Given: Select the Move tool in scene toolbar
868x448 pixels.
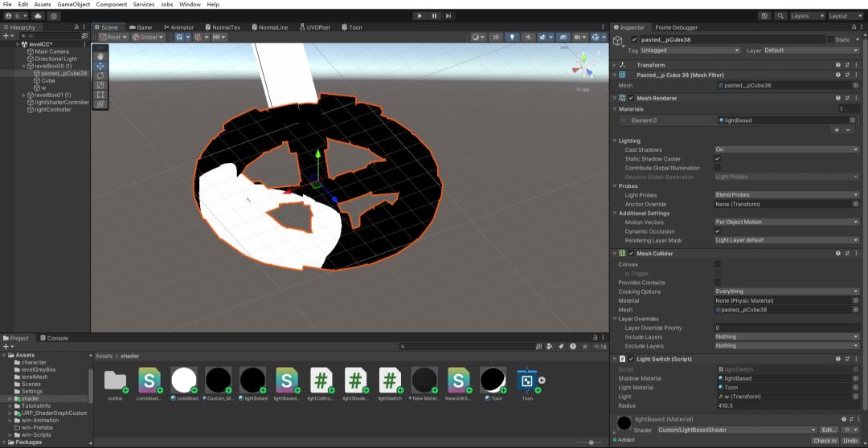Looking at the screenshot, I should click(100, 66).
